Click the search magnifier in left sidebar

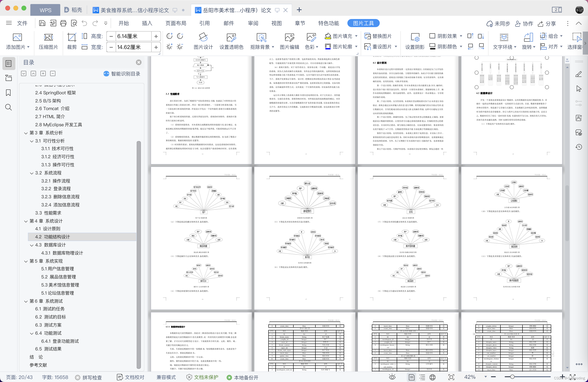point(8,107)
